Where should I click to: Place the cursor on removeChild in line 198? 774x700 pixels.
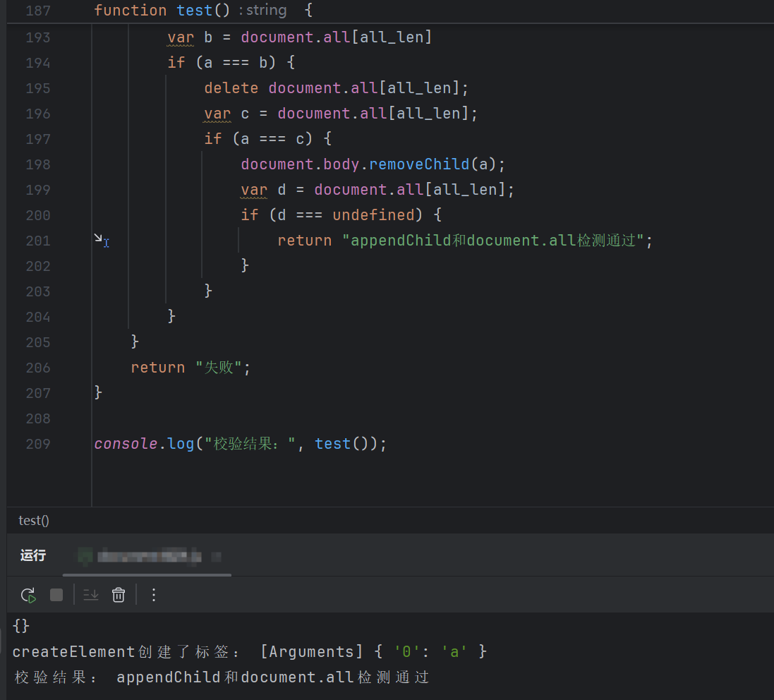click(419, 164)
